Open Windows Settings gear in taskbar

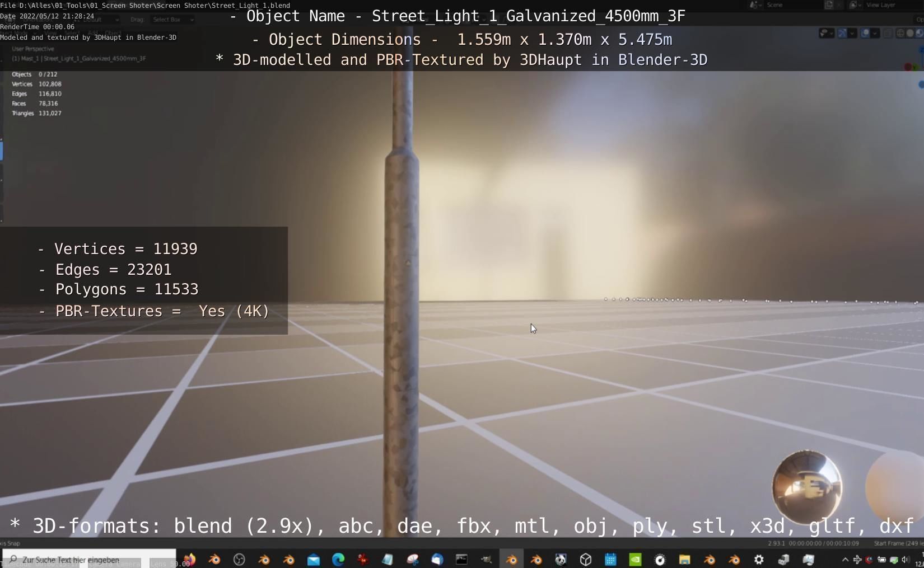tap(759, 559)
